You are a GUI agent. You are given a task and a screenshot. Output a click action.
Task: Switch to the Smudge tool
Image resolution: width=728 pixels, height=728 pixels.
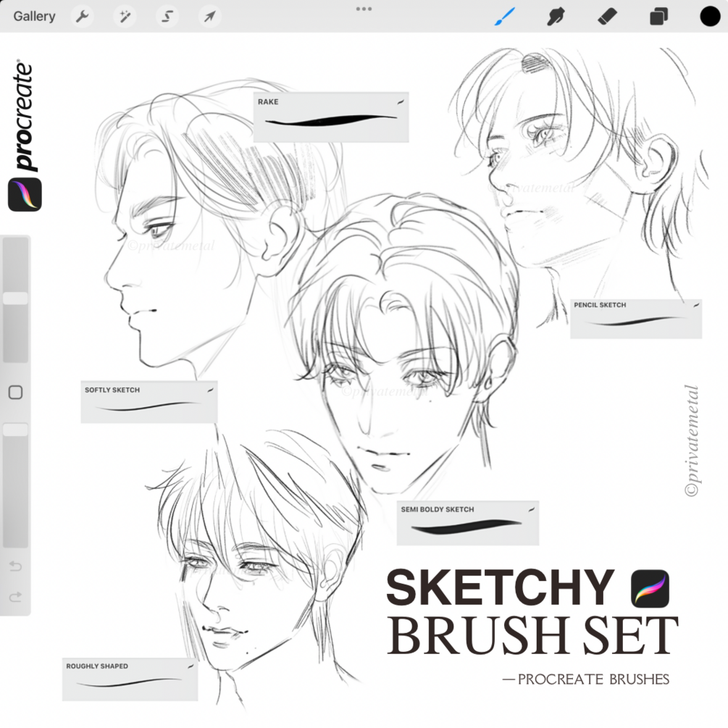click(556, 16)
